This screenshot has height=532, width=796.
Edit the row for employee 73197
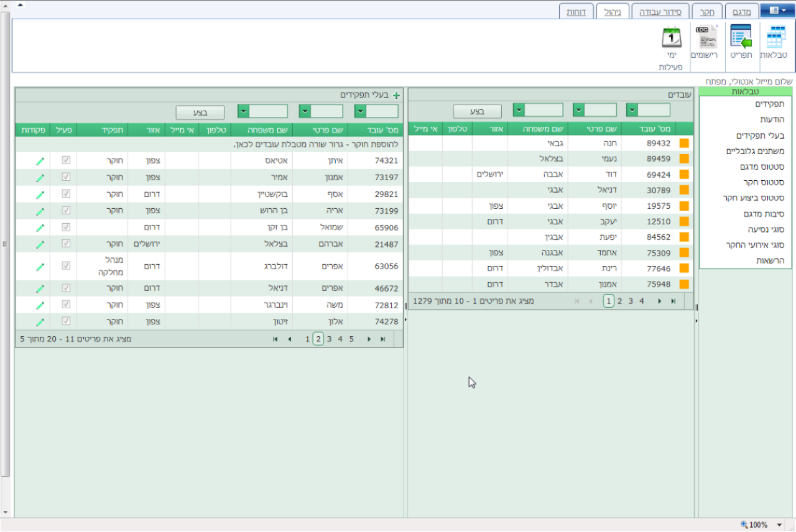[40, 178]
